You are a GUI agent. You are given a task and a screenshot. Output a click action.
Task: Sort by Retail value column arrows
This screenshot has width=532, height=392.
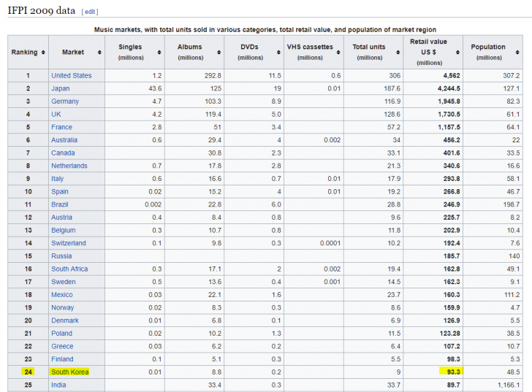pyautogui.click(x=457, y=53)
